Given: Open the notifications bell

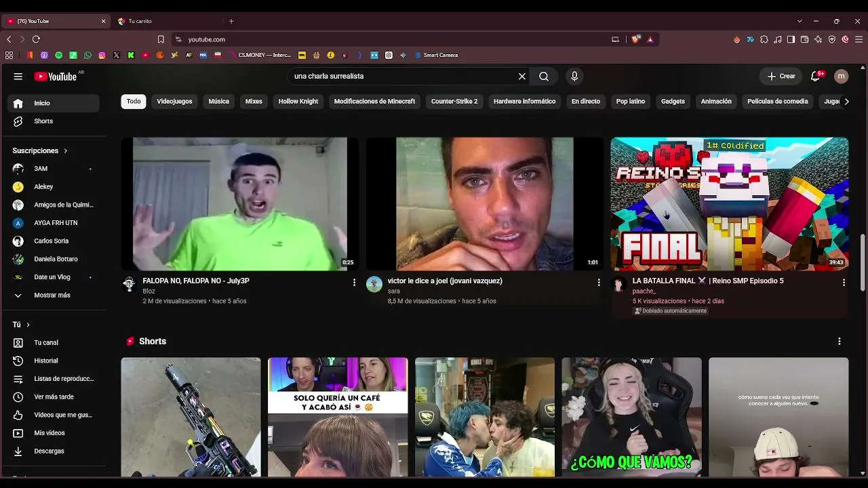Looking at the screenshot, I should coord(816,77).
